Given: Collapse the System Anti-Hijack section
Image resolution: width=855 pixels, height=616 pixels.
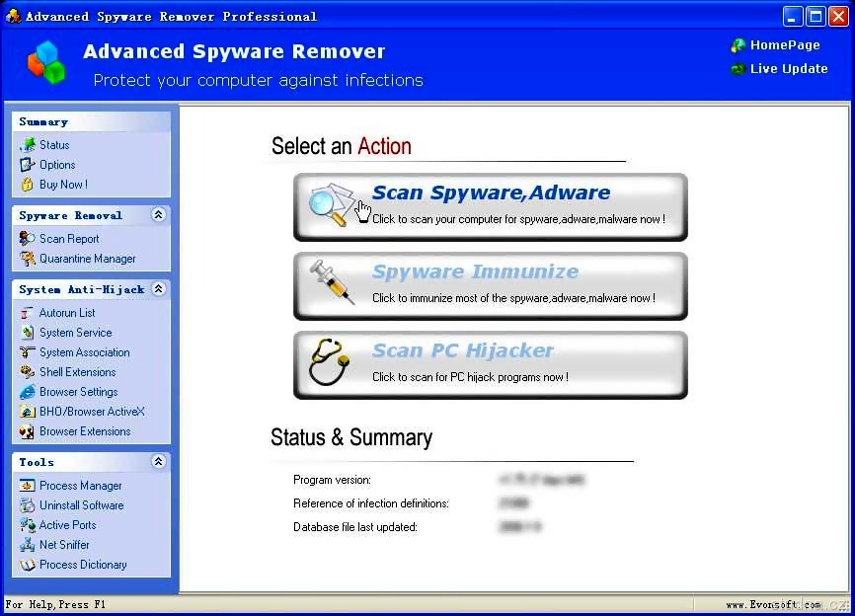Looking at the screenshot, I should (158, 289).
